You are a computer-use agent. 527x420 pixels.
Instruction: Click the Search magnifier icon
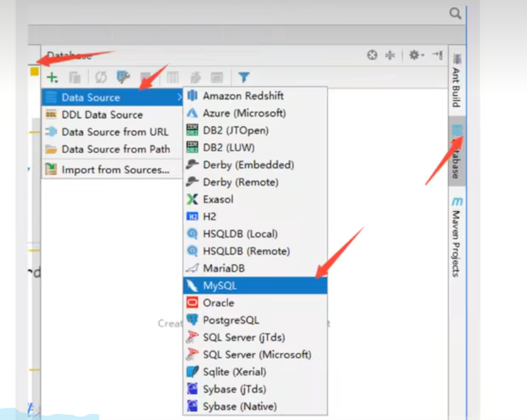[x=455, y=14]
